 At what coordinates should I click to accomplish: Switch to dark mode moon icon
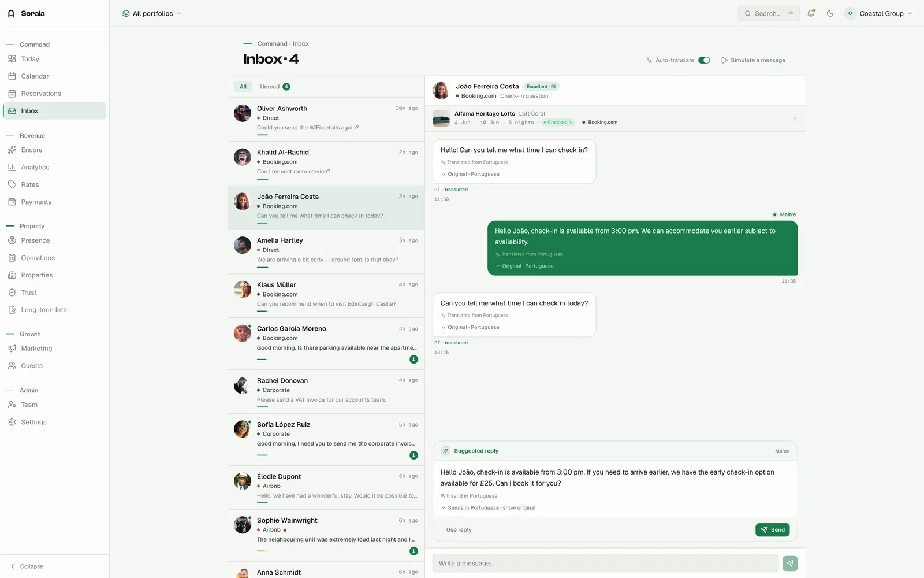[830, 13]
